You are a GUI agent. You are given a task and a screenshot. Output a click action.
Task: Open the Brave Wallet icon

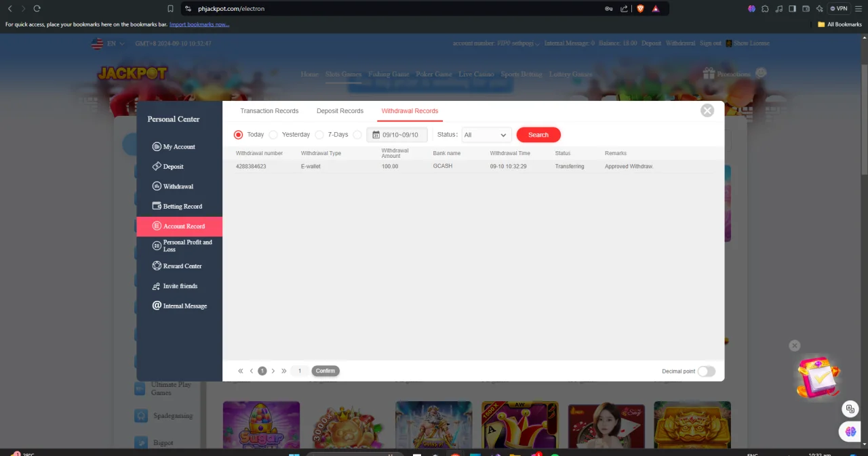coord(806,9)
